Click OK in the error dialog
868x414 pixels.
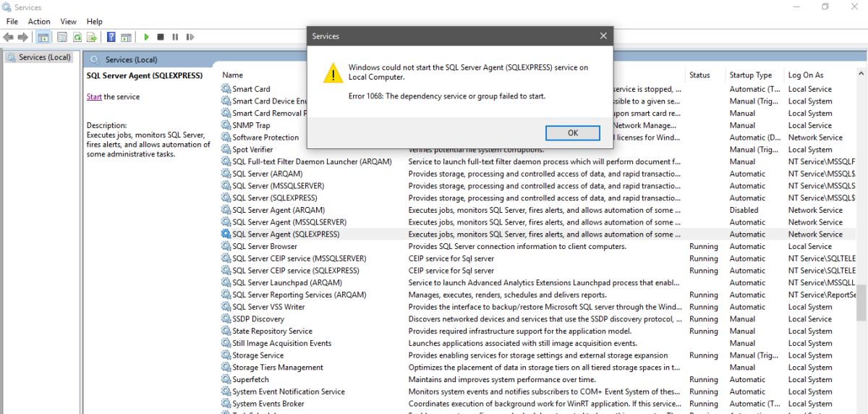573,132
